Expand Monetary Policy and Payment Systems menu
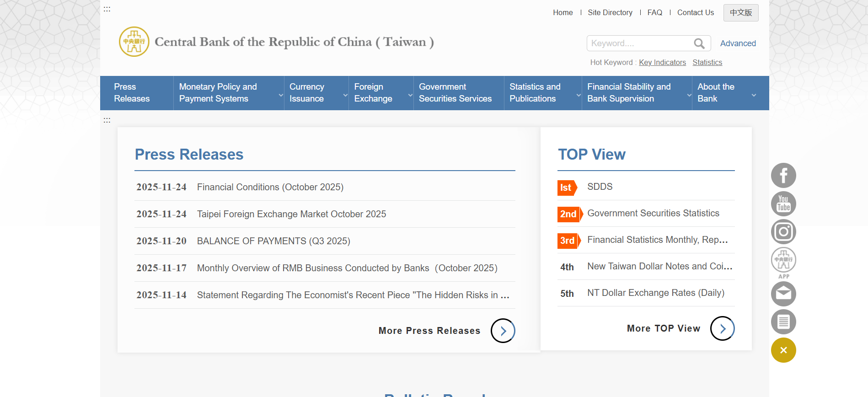The width and height of the screenshot is (868, 397). click(228, 93)
